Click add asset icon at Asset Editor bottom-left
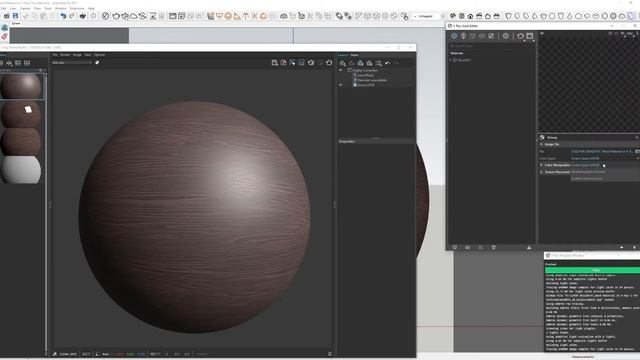 (x=455, y=247)
